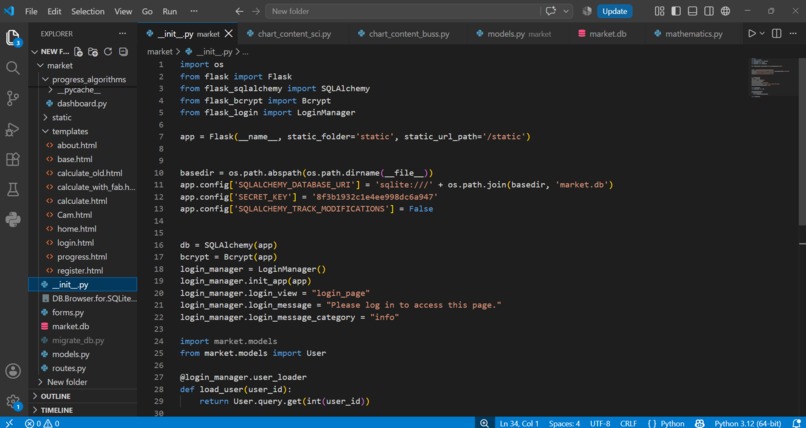Open the Explorer view in activity bar
Viewport: 806px width, 428px height.
[x=13, y=38]
